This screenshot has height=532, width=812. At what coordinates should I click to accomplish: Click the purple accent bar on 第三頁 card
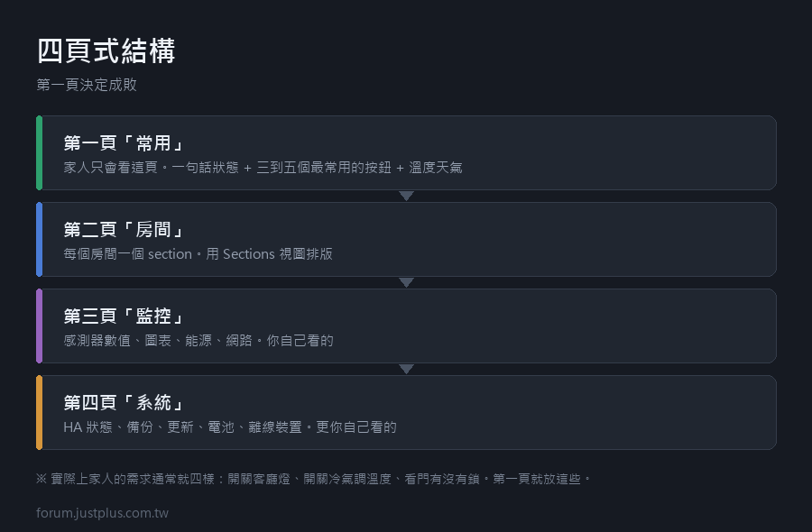click(39, 326)
